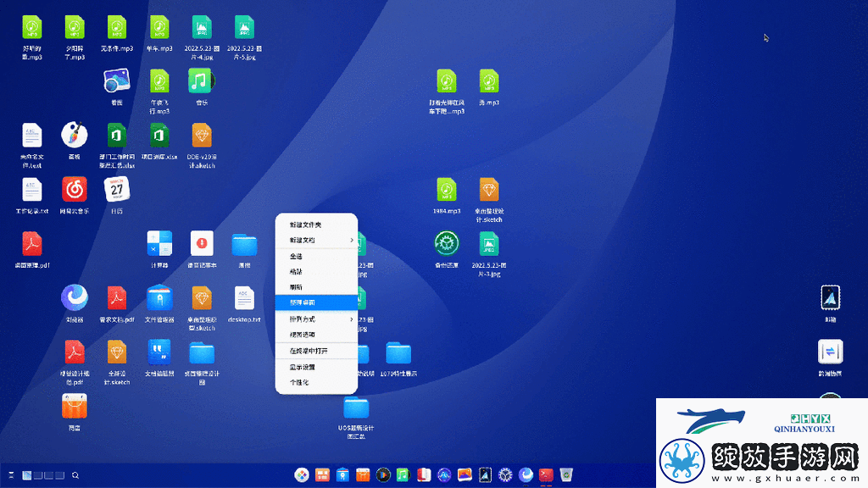
Task: Open the voice notes app with red exclamation
Action: [202, 244]
